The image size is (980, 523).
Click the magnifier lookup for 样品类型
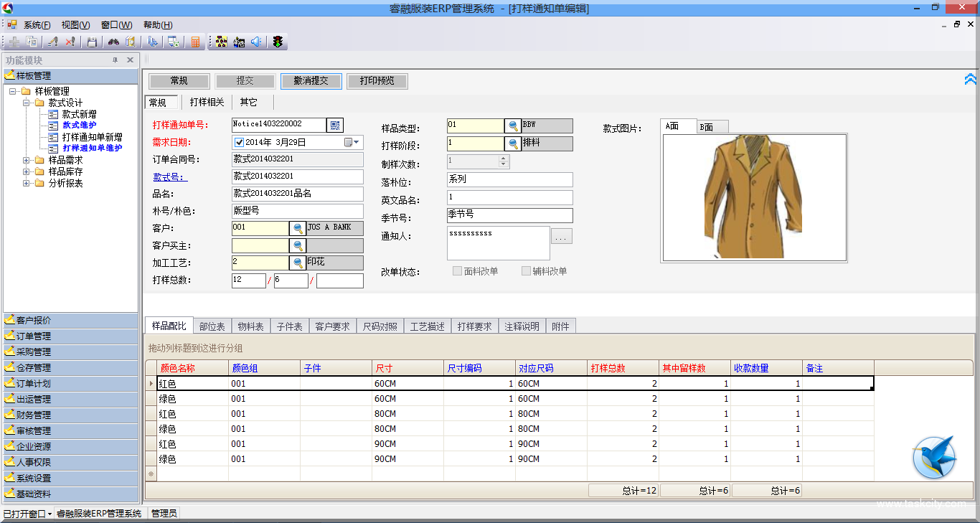point(513,126)
